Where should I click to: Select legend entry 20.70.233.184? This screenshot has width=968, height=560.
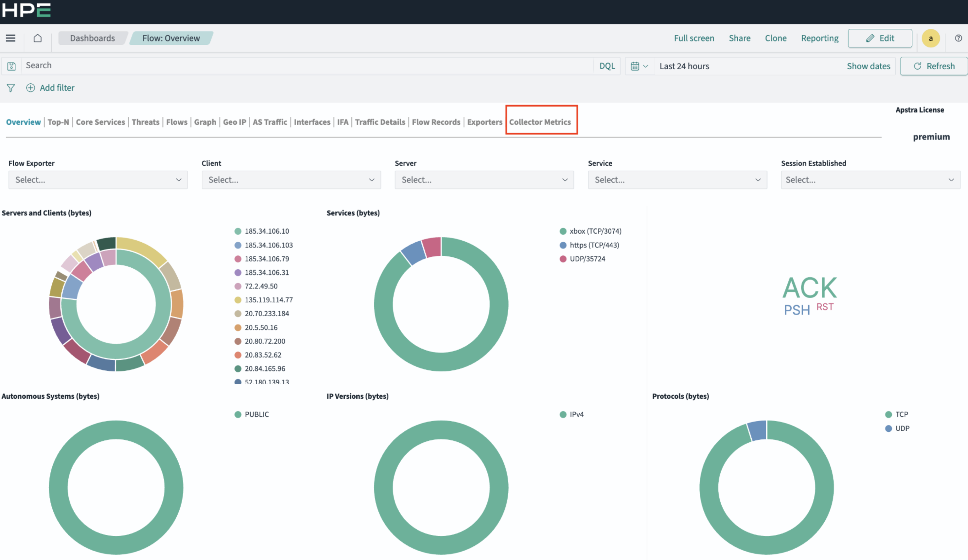click(x=267, y=314)
